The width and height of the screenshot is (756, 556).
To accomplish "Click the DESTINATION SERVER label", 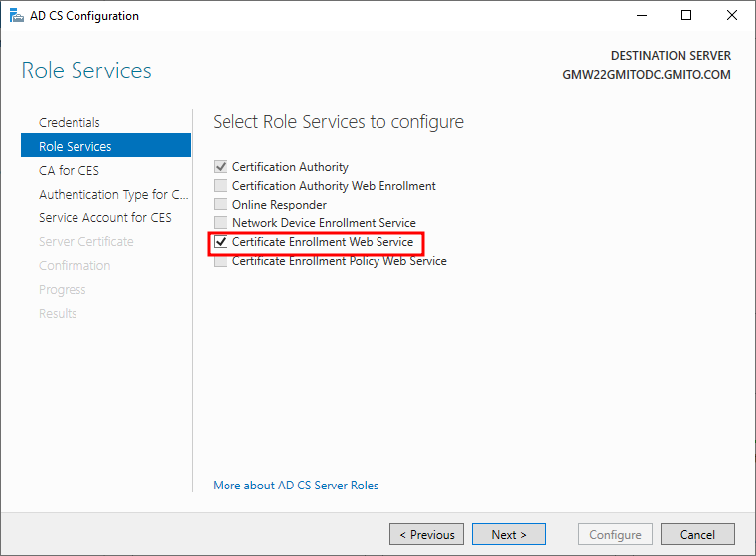I will click(671, 56).
